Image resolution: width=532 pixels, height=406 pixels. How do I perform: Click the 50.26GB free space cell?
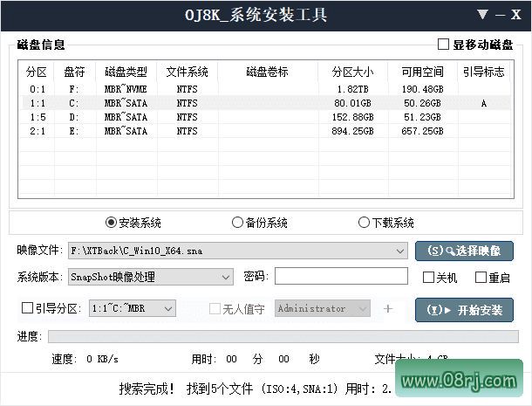(x=422, y=103)
